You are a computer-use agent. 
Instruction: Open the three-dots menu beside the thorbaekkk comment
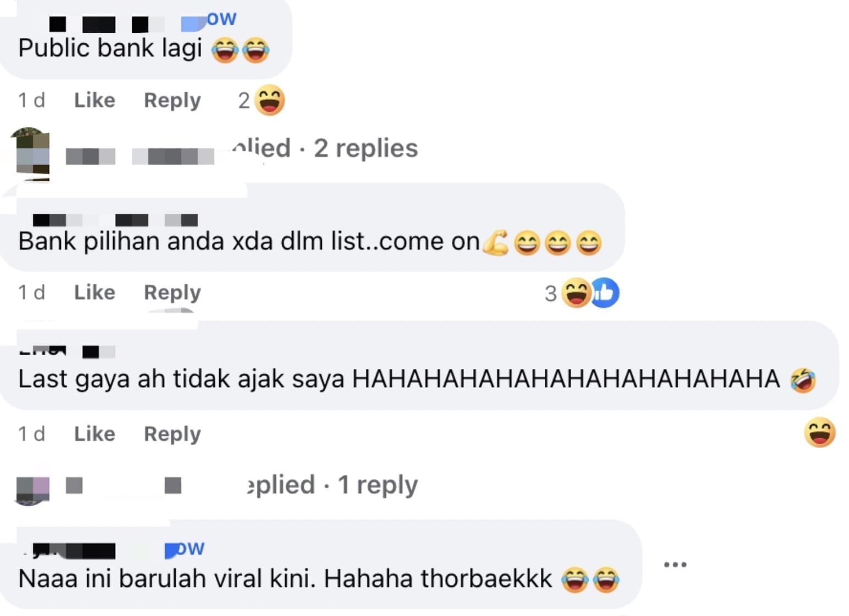pos(675,564)
